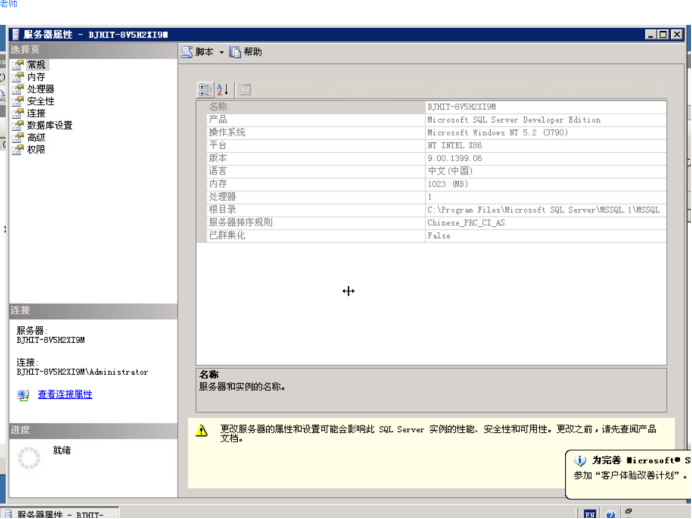Select the 语言 property row
Viewport: 692px width, 519px height.
pos(431,171)
